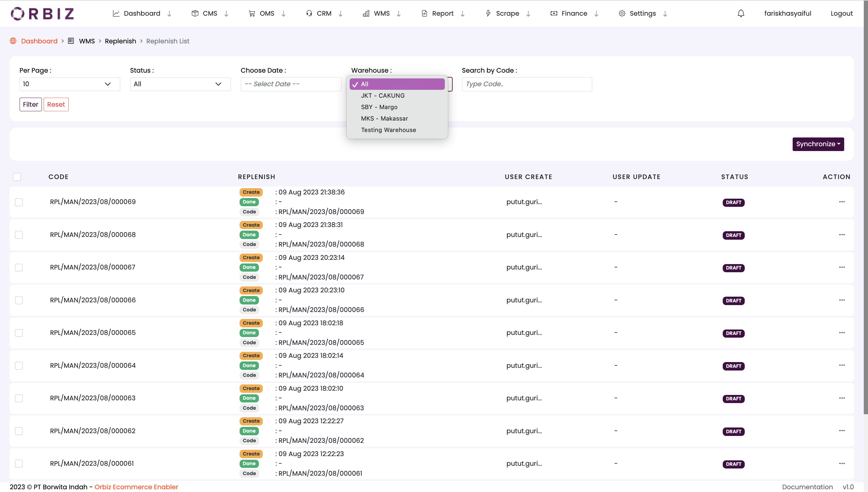Open the Status dropdown
Image resolution: width=868 pixels, height=492 pixels.
(180, 84)
